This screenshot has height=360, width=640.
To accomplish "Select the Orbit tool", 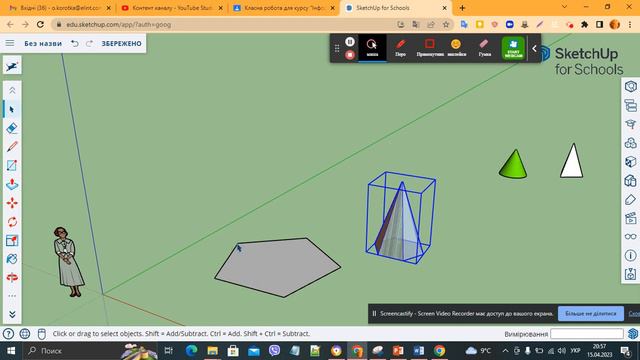I will point(12,278).
